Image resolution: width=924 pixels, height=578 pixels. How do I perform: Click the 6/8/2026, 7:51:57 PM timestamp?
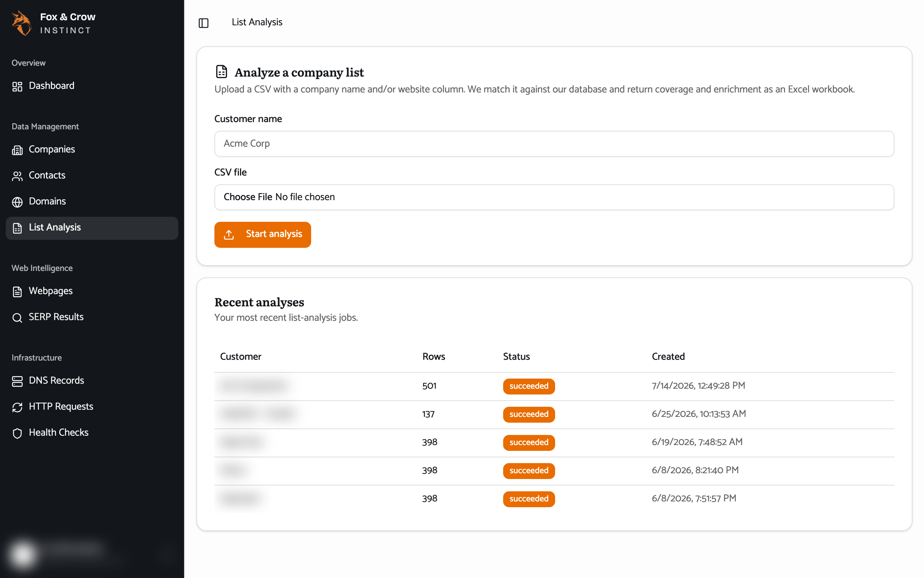point(694,499)
